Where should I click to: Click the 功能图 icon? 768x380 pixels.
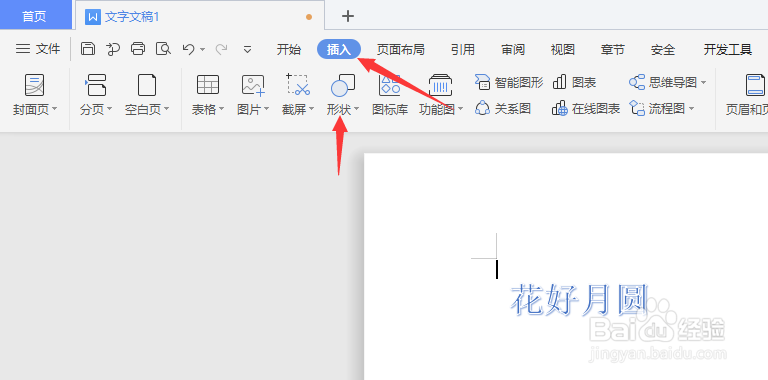(x=441, y=85)
